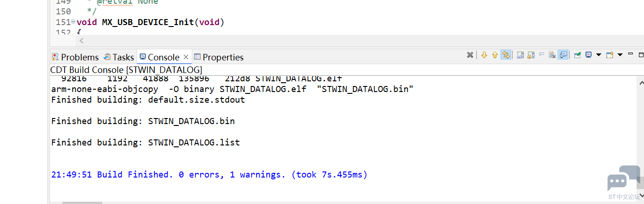
Task: Click the Clear Console icon
Action: [552, 55]
